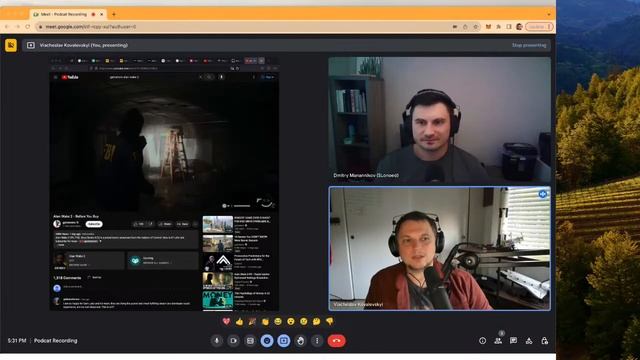The width and height of the screenshot is (640, 360).
Task: Mute the microphone in Meet
Action: (x=217, y=340)
